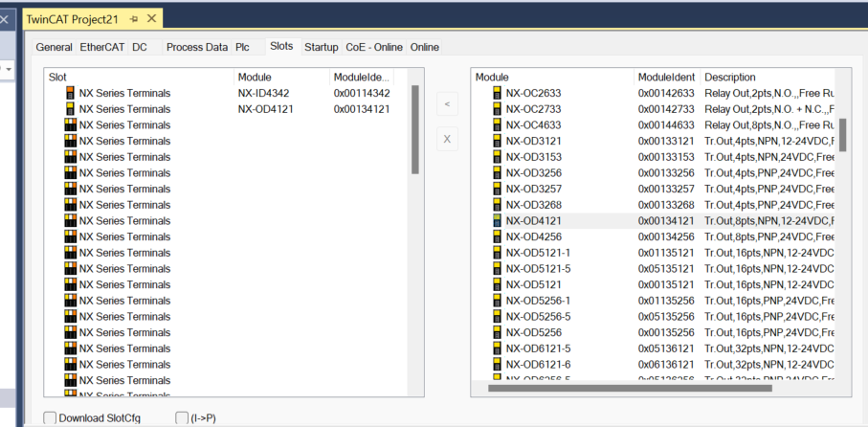
Task: Click the NX-OD3121 module icon
Action: pyautogui.click(x=497, y=141)
